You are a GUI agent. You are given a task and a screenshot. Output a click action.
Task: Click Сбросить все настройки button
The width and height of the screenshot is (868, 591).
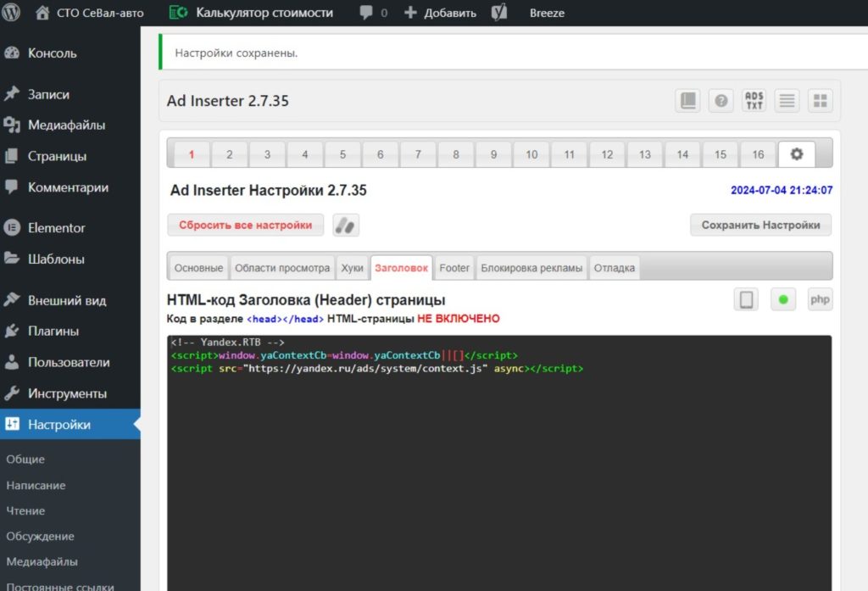tap(245, 225)
